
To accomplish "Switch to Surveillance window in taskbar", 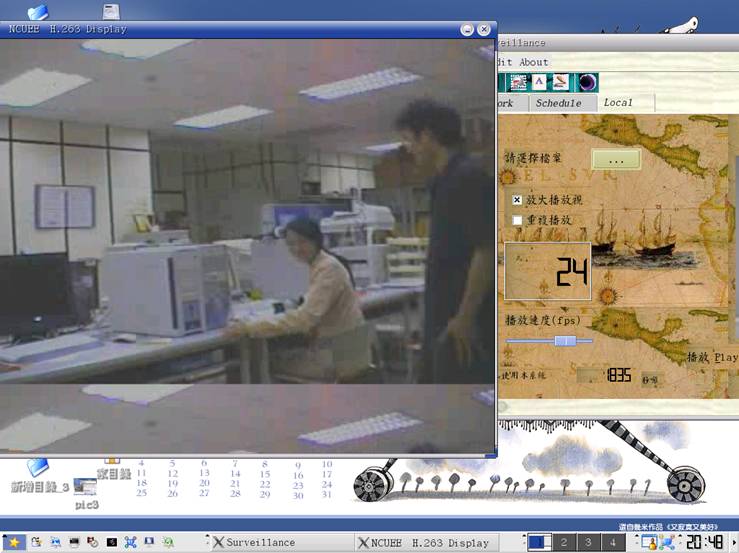I will (253, 542).
